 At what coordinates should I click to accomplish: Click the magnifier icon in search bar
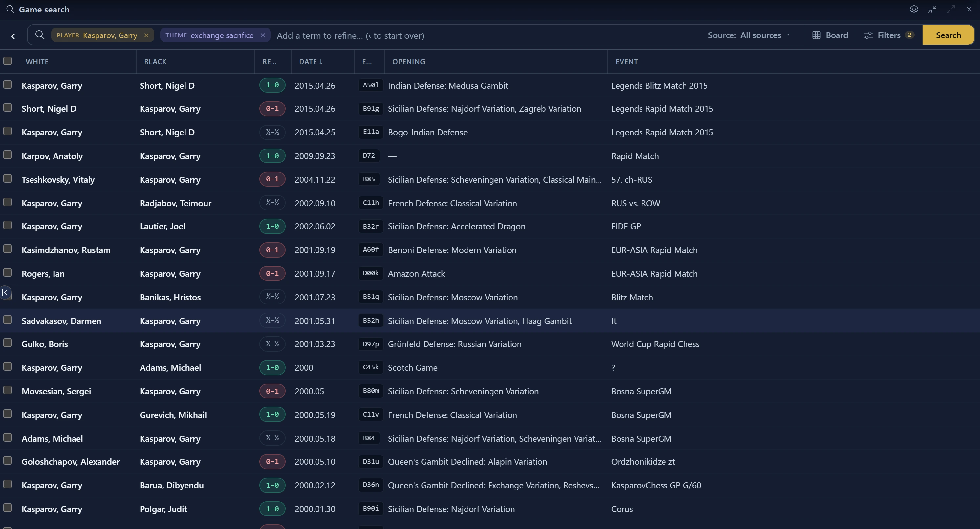click(x=40, y=35)
